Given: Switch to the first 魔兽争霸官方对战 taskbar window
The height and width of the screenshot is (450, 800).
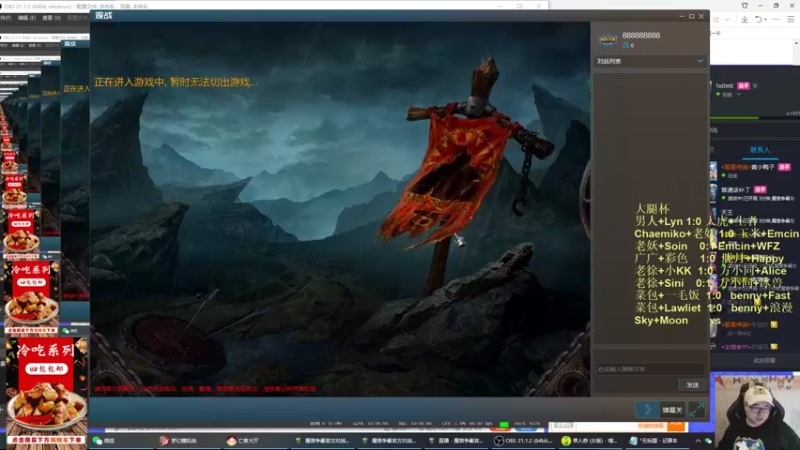Looking at the screenshot, I should (x=323, y=441).
